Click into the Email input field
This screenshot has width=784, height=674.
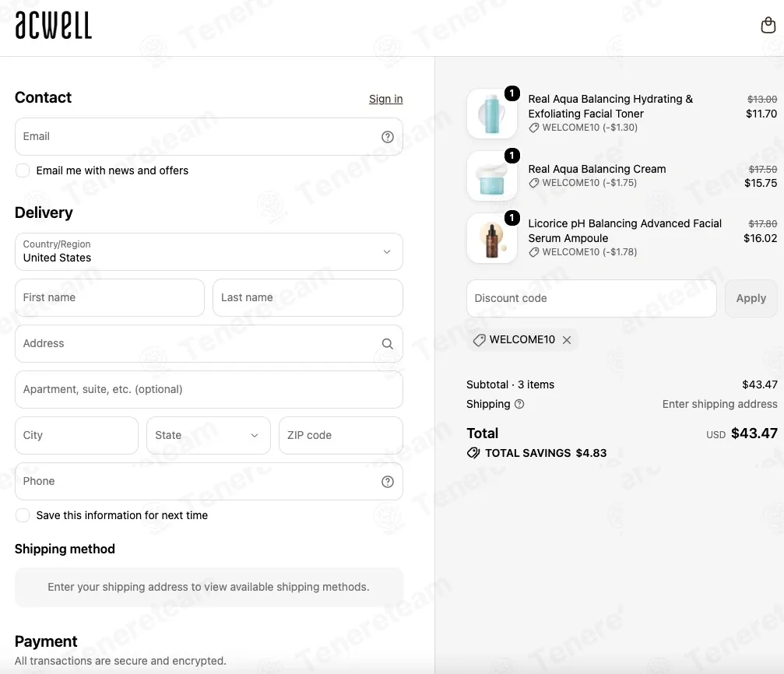point(209,136)
